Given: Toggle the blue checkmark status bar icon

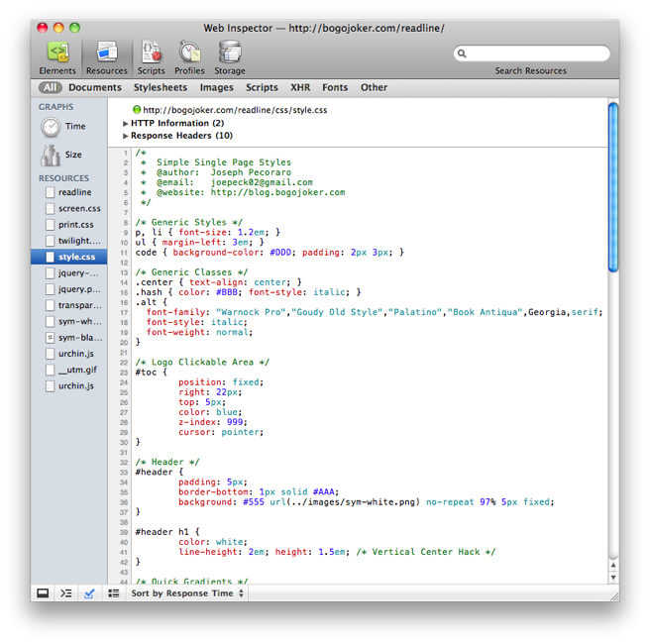Looking at the screenshot, I should 89,593.
